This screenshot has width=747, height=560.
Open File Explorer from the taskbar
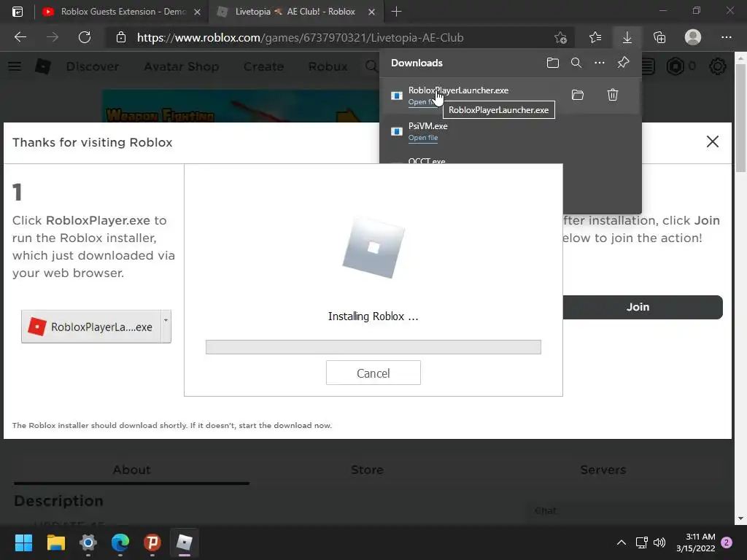tap(55, 542)
